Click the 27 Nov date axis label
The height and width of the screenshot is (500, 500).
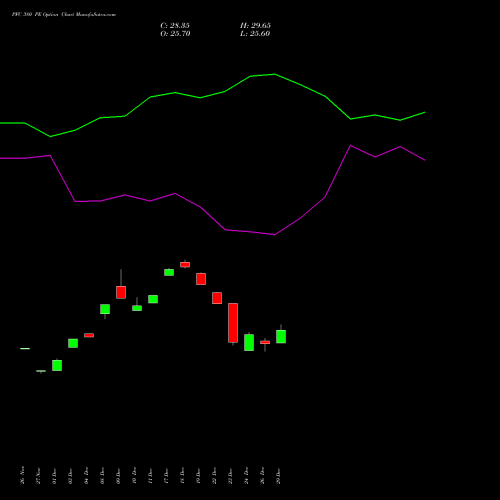click(x=38, y=476)
